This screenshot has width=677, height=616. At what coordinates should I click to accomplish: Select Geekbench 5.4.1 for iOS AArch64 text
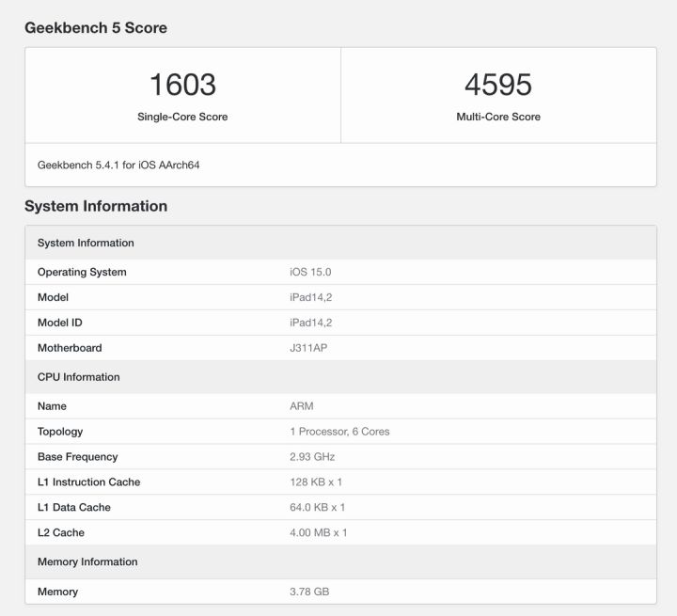[118, 165]
